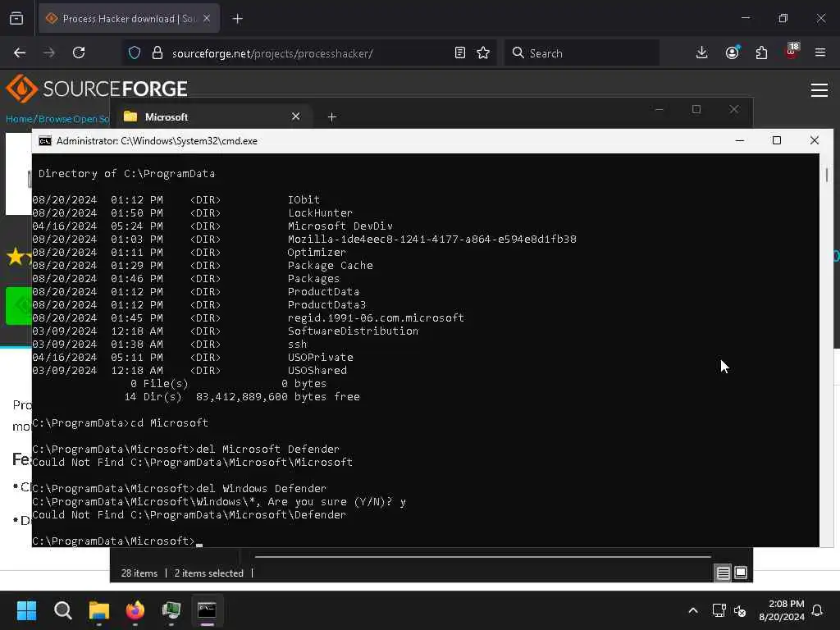Click the extension icon with 18 badge
Image resolution: width=840 pixels, height=630 pixels.
coord(792,52)
